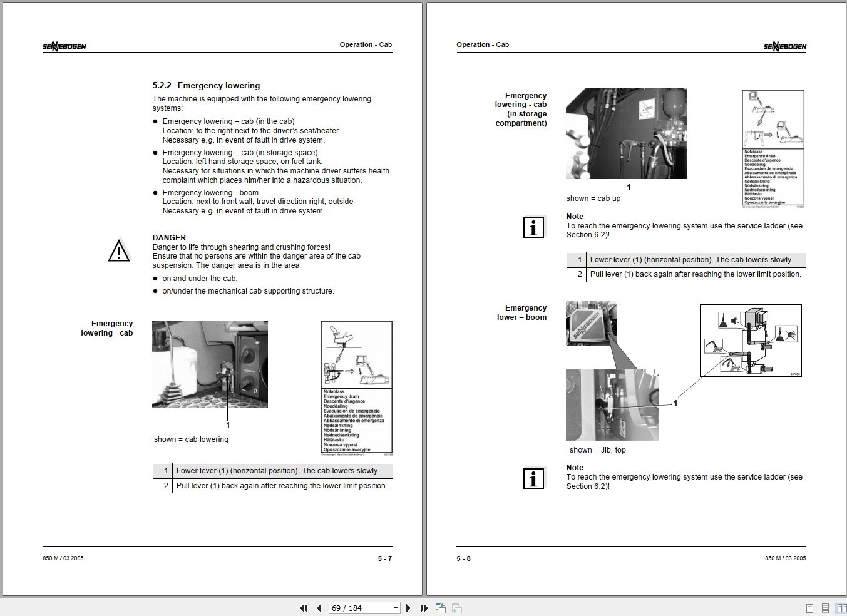Switch to continuous page layout
Viewport: 847px width, 616px height.
tap(825, 608)
